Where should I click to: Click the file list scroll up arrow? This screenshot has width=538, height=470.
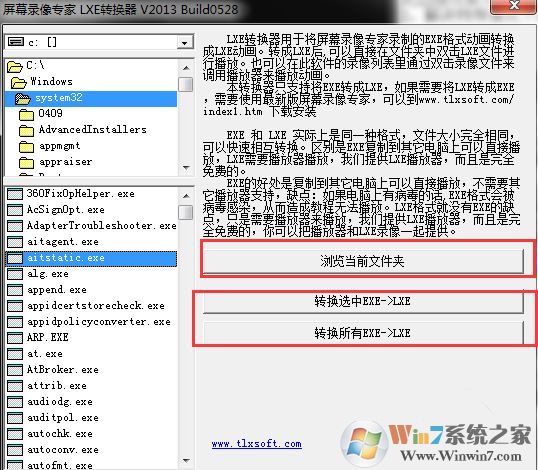coord(186,196)
